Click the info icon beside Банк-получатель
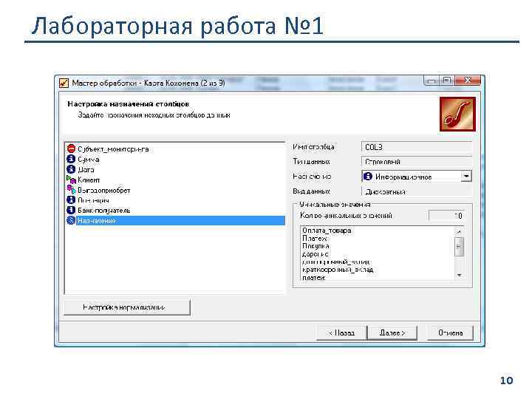Screen dimensions: 532x399 71,210
